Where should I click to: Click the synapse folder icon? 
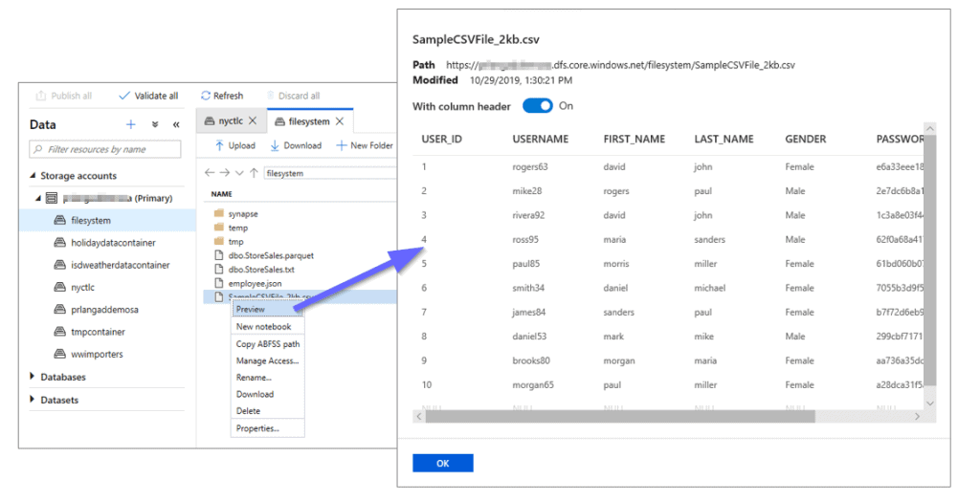pos(218,214)
